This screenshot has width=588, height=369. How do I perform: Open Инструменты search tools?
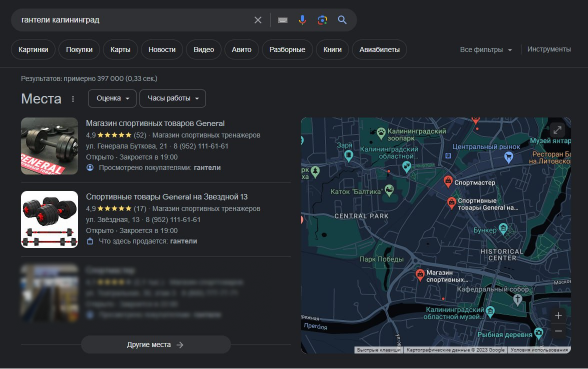tap(549, 49)
